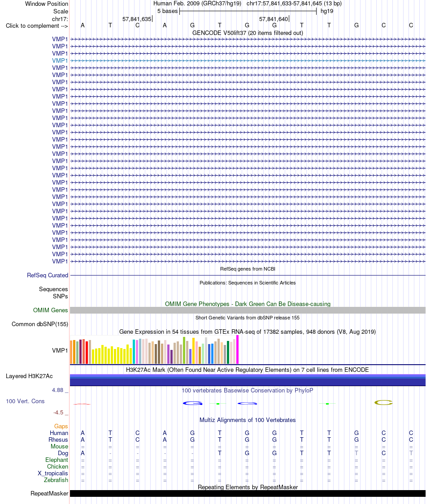Open the "Repeating Elements by RepeatMasker" title
This screenshot has width=426, height=504.
tap(248, 487)
